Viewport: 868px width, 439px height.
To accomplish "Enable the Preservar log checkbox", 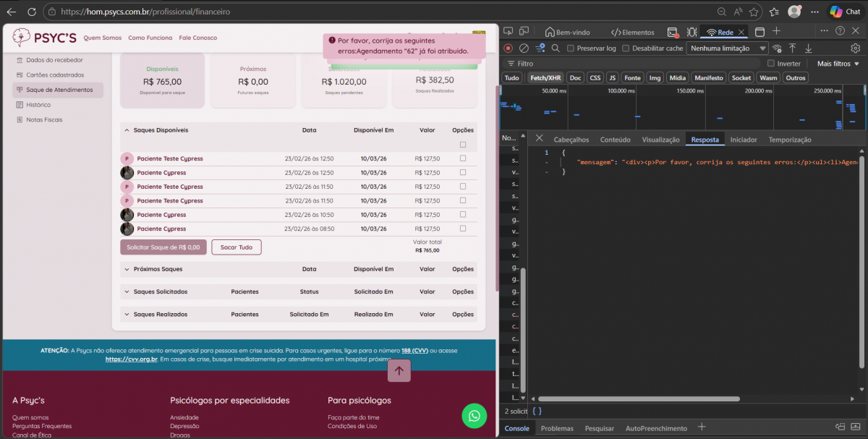I will (x=571, y=48).
